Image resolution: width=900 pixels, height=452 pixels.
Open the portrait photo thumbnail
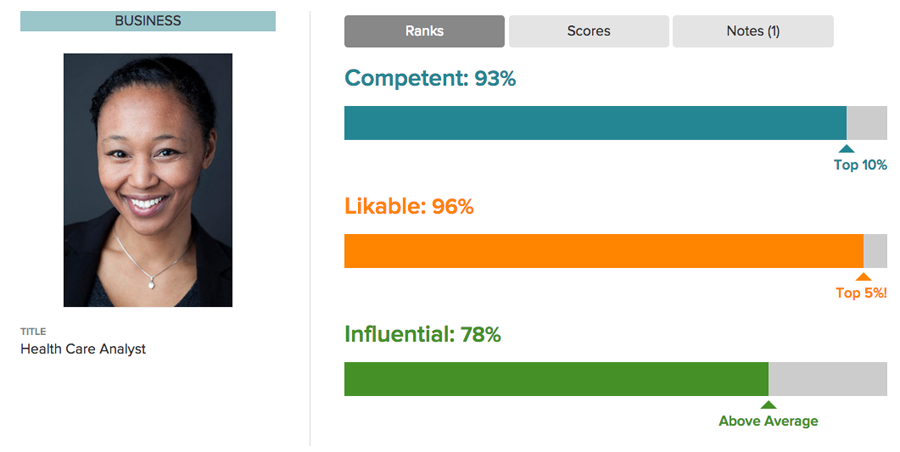(148, 180)
